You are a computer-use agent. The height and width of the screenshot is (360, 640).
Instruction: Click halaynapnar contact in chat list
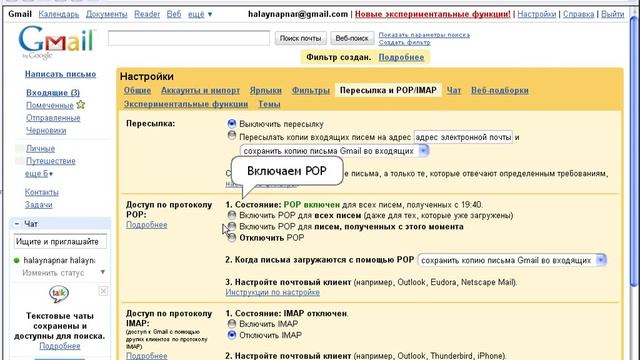click(x=59, y=260)
